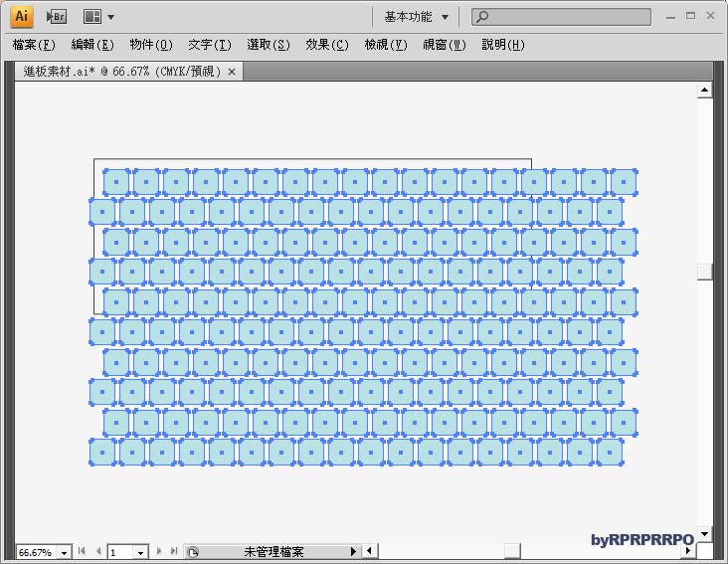Go to the previous artboard
Viewport: 728px width, 564px height.
[x=98, y=551]
